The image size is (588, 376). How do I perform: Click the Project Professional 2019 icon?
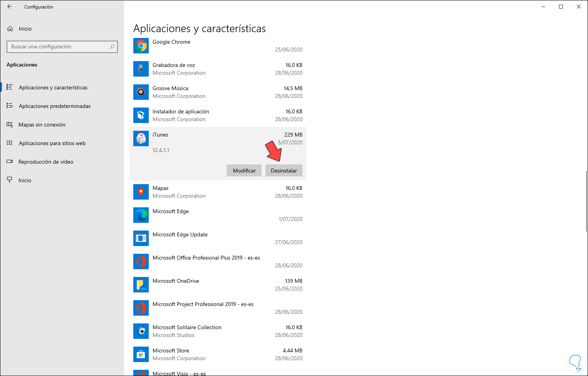[x=141, y=308]
